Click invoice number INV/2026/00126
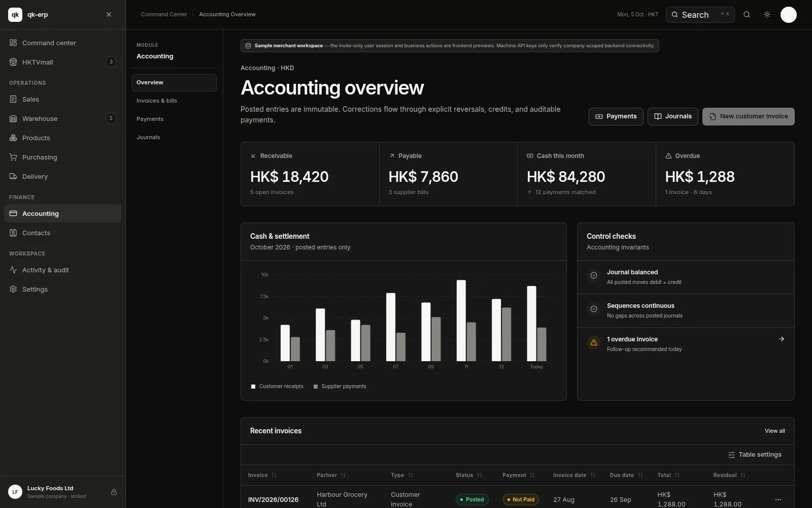The width and height of the screenshot is (812, 508). coord(273,499)
